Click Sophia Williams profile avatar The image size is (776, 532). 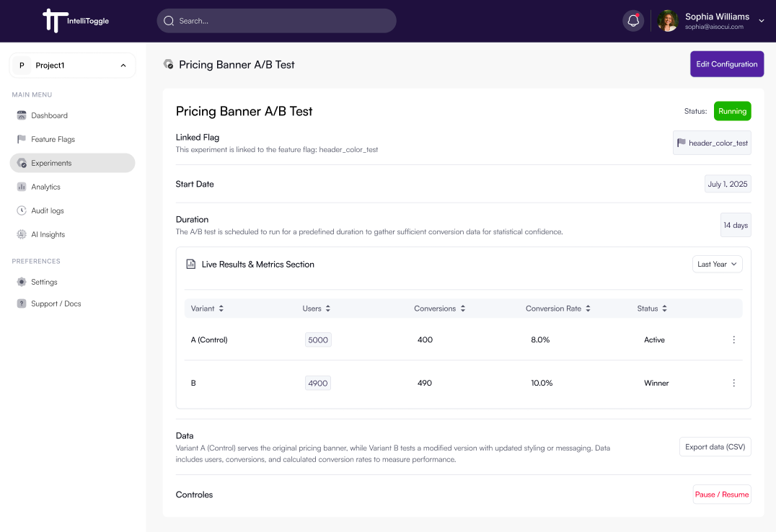tap(668, 21)
